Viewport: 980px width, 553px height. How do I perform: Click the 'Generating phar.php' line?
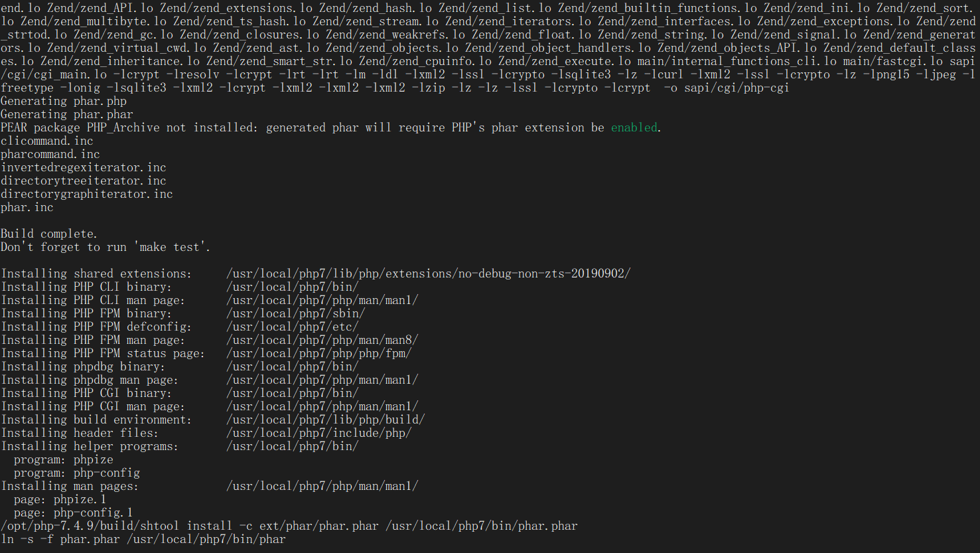click(x=64, y=101)
